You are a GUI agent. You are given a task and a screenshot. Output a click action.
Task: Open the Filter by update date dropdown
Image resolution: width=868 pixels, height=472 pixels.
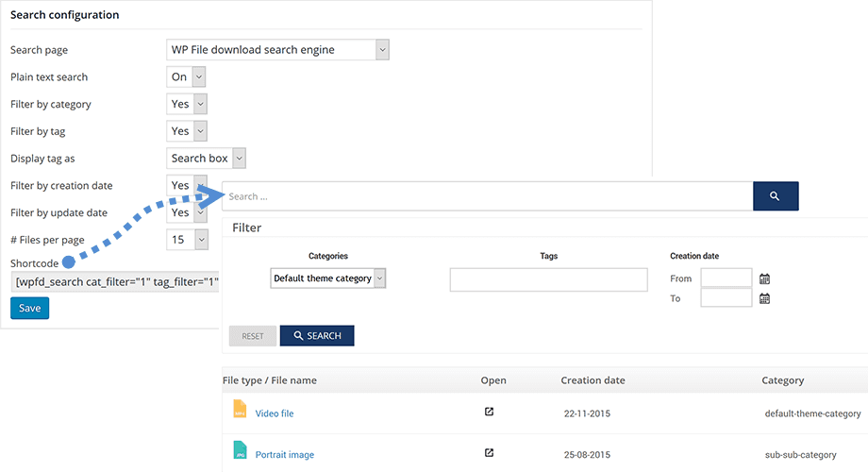tap(187, 212)
